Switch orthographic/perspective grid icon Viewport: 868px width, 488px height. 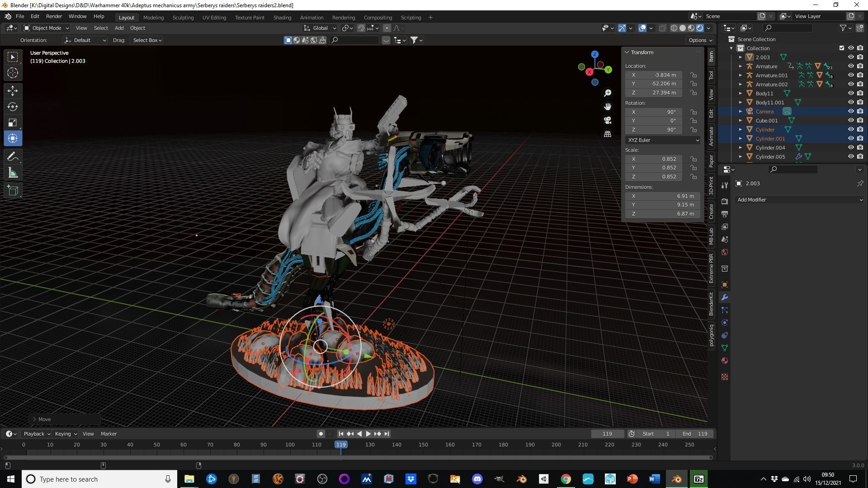pos(608,134)
